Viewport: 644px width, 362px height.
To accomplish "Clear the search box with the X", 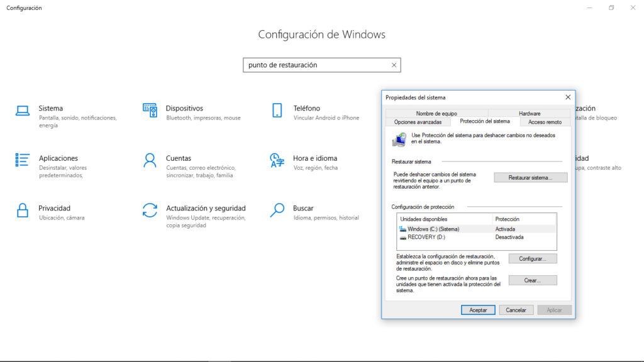I will tap(394, 65).
